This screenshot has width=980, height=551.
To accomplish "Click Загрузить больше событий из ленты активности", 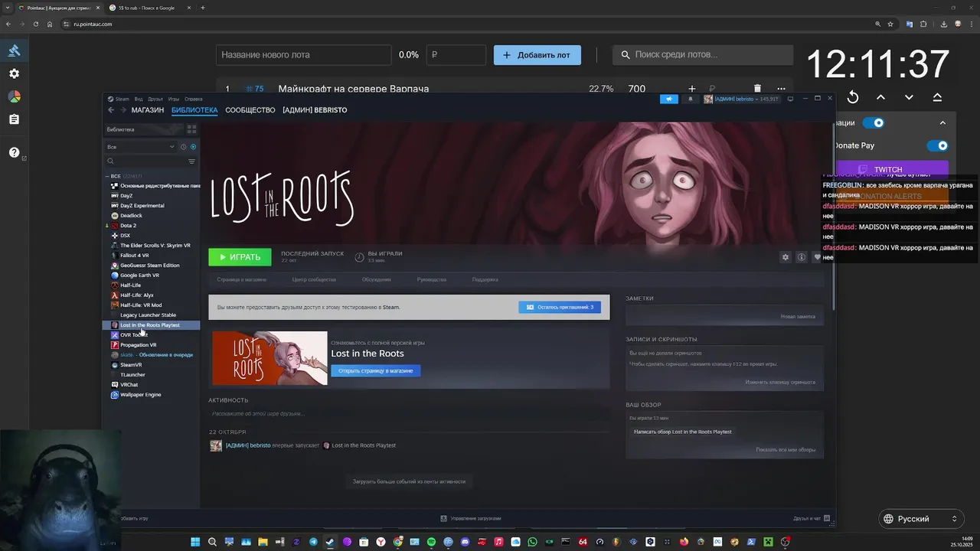I will 409,481.
